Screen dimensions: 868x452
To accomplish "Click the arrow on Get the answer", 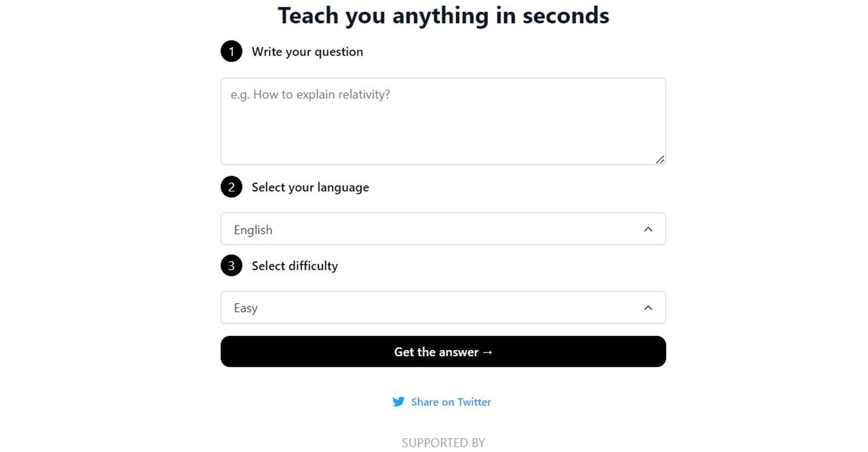I will coord(487,352).
